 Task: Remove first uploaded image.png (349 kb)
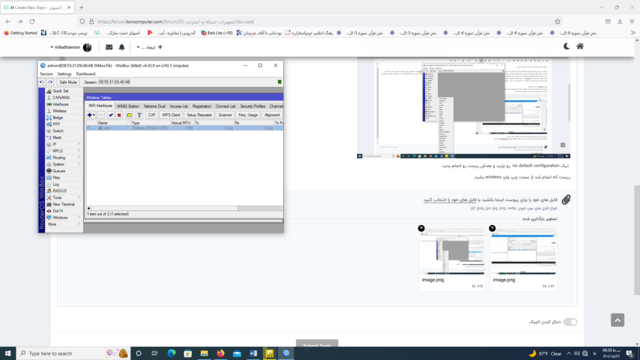pos(492,228)
